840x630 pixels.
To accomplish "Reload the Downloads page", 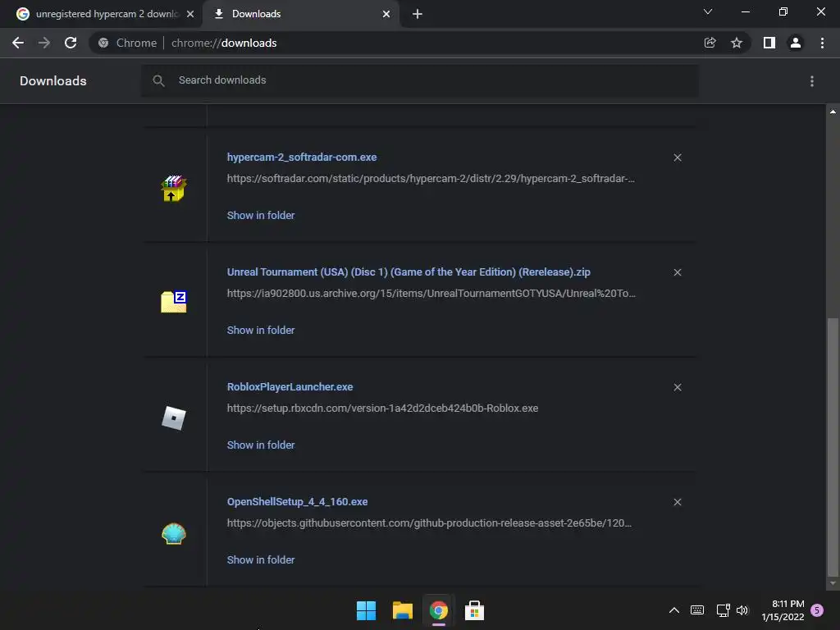I will pyautogui.click(x=71, y=43).
